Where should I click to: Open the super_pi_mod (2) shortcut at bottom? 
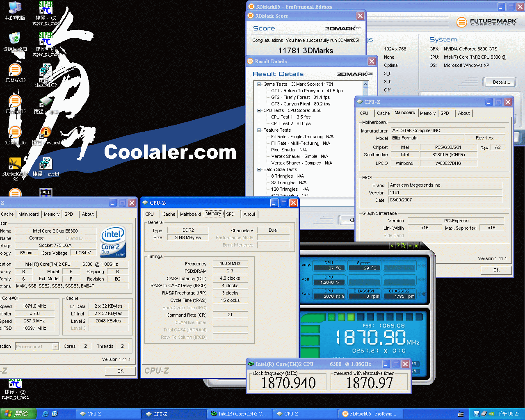coord(15,390)
